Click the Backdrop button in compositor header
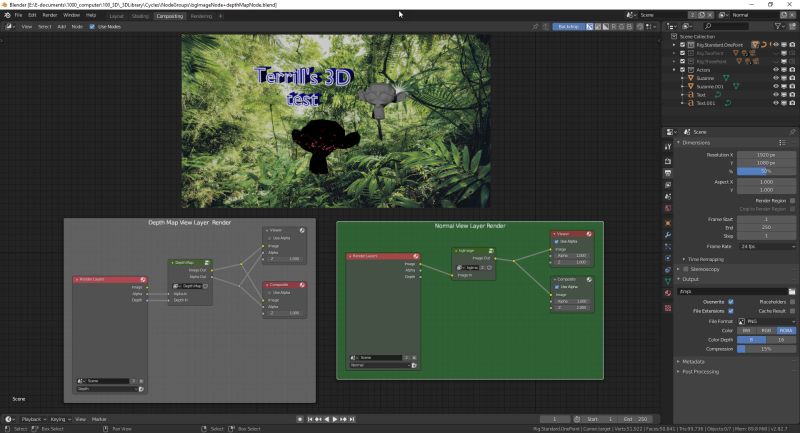This screenshot has width=800, height=433. [568, 27]
